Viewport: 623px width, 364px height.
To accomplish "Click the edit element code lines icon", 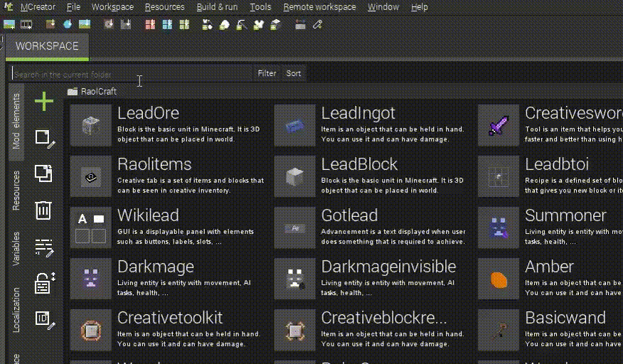I will (44, 247).
